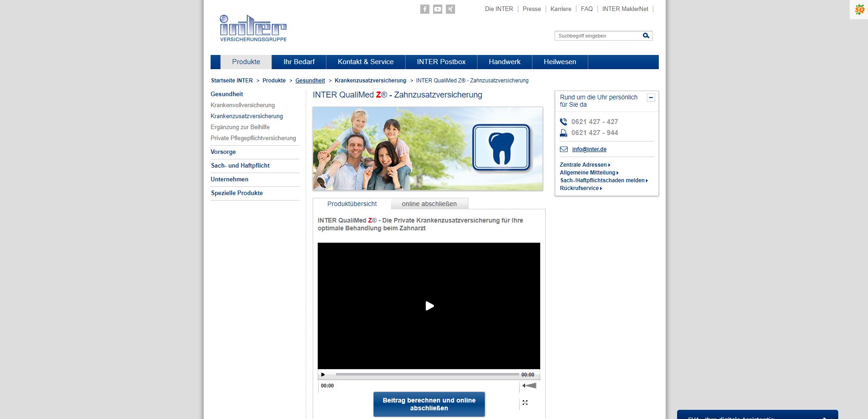Click the video progress seek bar

tap(428, 375)
